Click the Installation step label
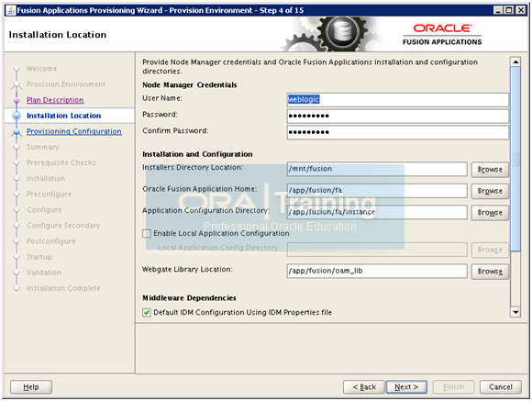 pyautogui.click(x=46, y=178)
